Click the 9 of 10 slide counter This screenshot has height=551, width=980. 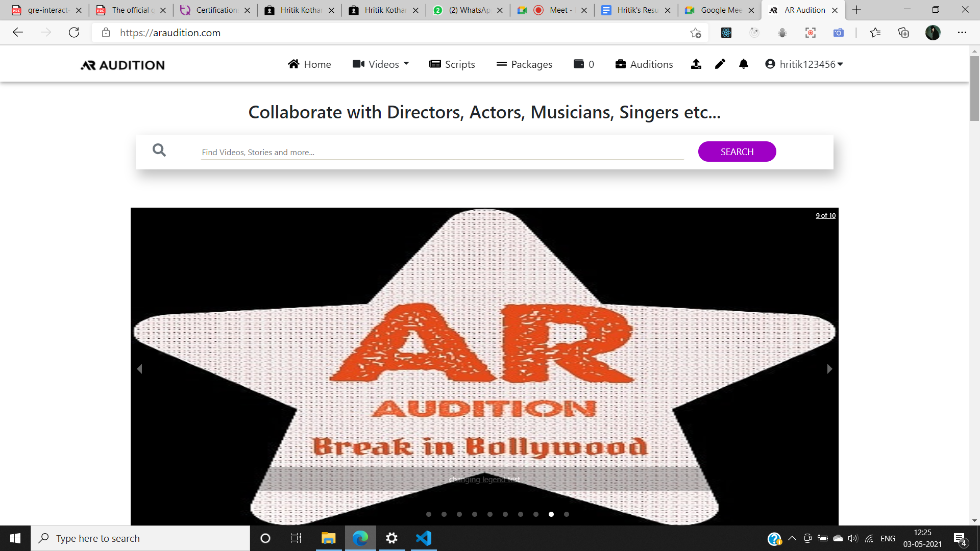coord(825,215)
